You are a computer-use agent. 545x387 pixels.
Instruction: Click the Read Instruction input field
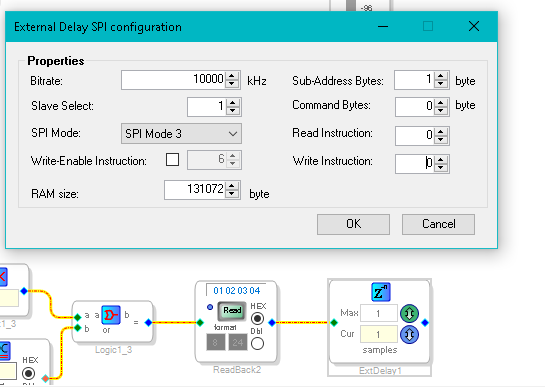415,135
